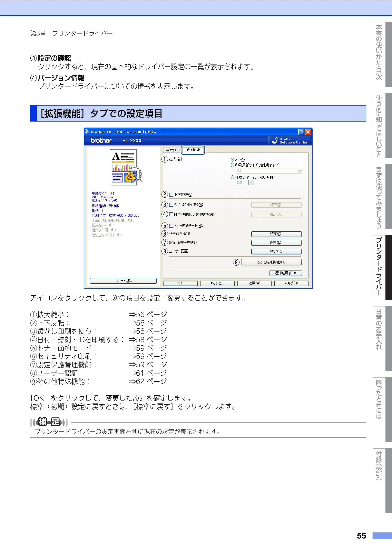The width and height of the screenshot is (392, 554).
Task: Click the dialog help question mark icon
Action: coord(301,132)
